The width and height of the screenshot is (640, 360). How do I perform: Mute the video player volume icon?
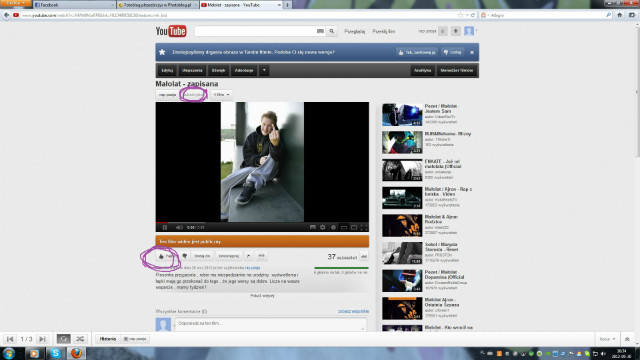click(x=179, y=227)
